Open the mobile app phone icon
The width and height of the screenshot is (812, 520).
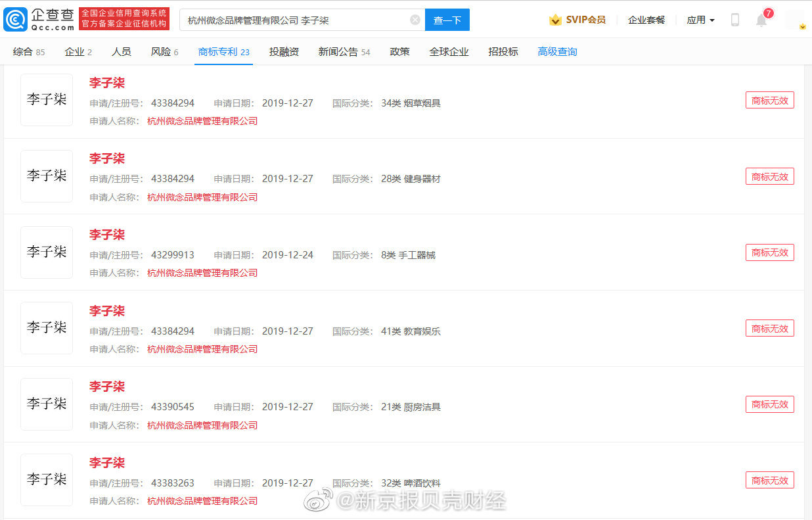click(x=734, y=20)
